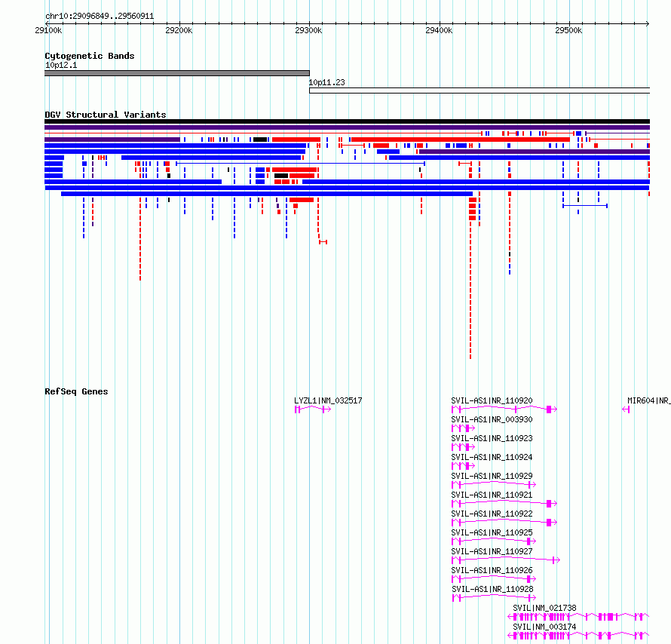Click the SVIL-AS1 NR_003930 gene model glyph
The width and height of the screenshot is (671, 644).
tap(463, 428)
